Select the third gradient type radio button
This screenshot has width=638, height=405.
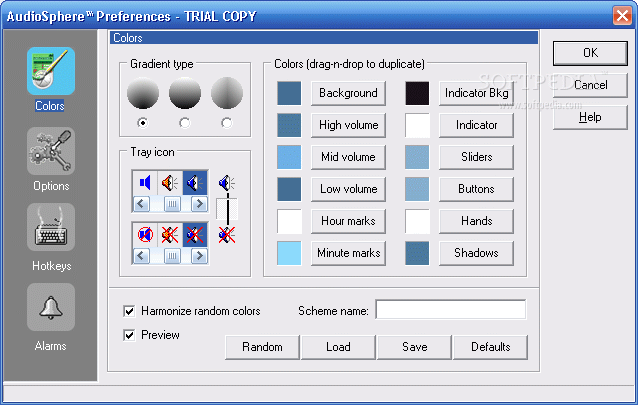click(x=227, y=122)
